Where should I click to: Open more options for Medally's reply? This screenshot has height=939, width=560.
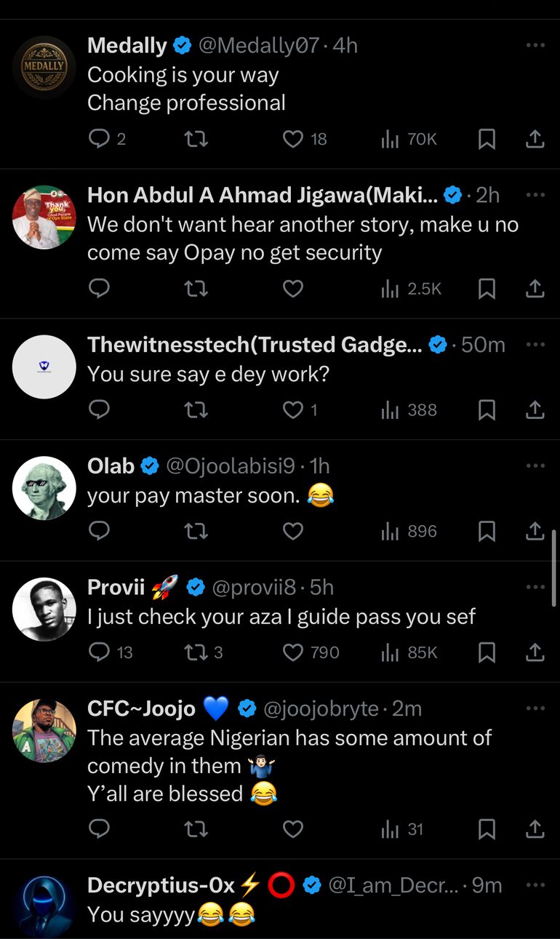point(535,46)
